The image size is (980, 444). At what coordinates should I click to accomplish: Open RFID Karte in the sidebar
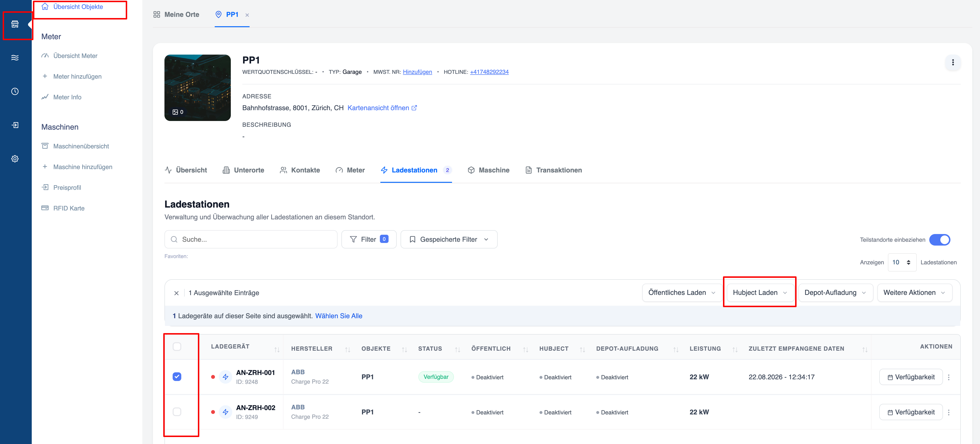[x=63, y=208]
